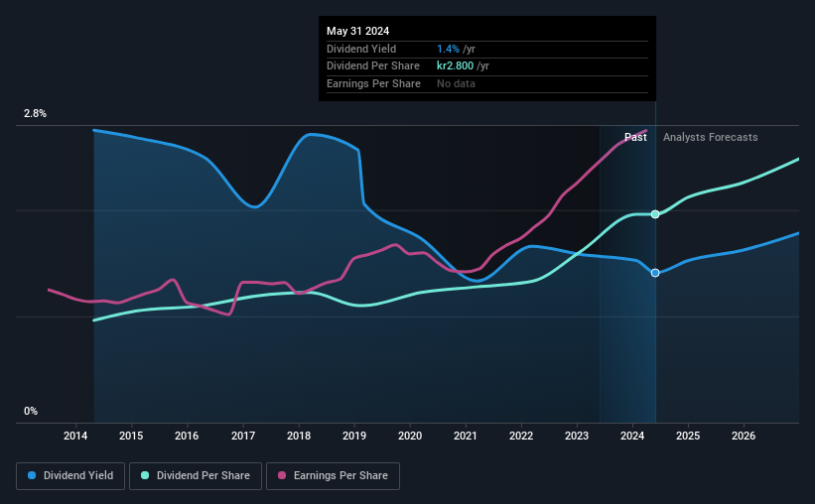Click the pink Earnings Per Share legend dot
Viewport: 815px width, 504px height.
click(x=282, y=475)
